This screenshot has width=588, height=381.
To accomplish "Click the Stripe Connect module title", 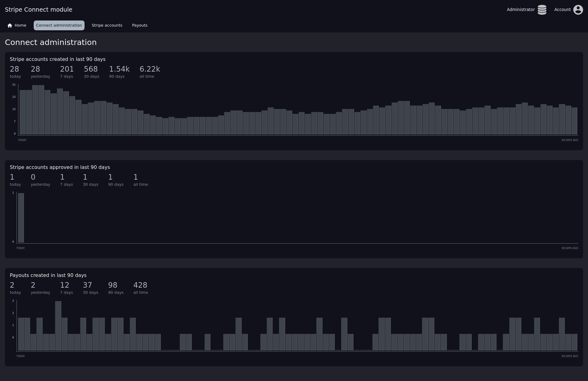I will 39,9.
